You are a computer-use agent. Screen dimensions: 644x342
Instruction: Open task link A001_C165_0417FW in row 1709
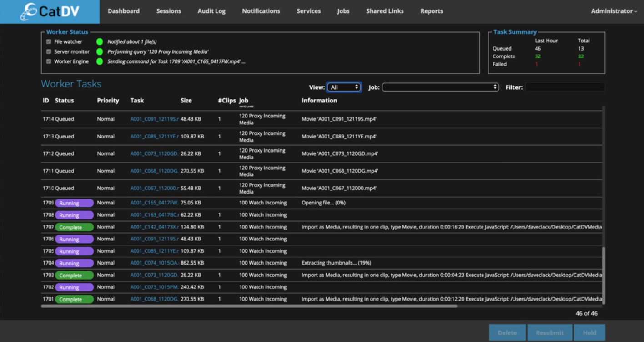click(155, 203)
